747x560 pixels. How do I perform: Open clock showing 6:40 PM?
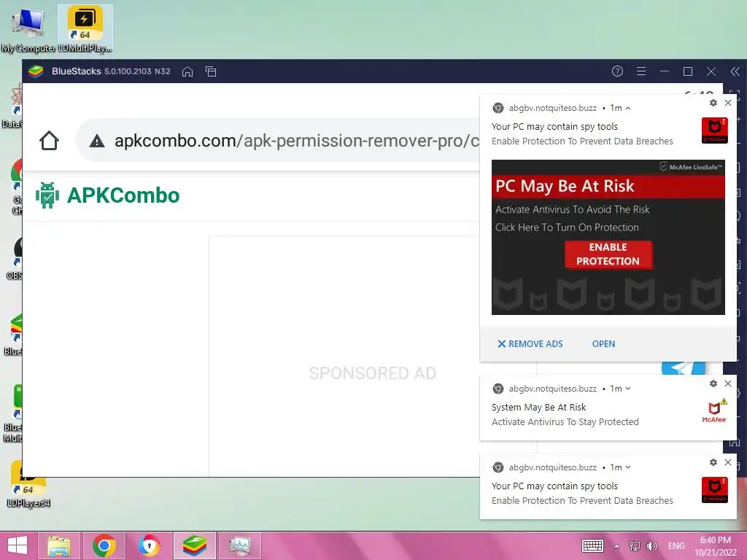point(716,546)
